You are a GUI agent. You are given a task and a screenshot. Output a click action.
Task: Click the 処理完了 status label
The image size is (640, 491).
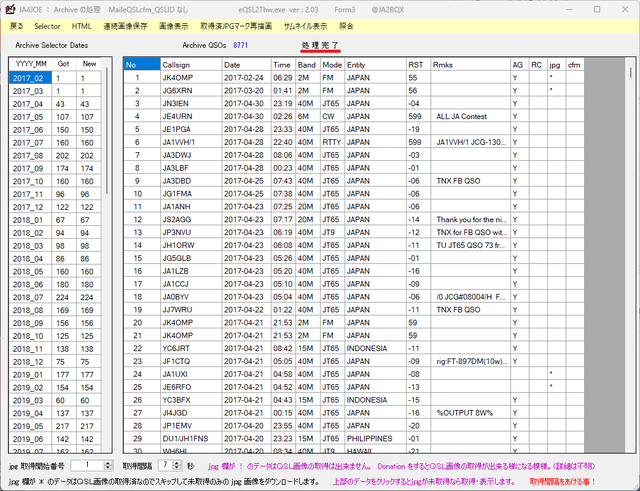320,45
